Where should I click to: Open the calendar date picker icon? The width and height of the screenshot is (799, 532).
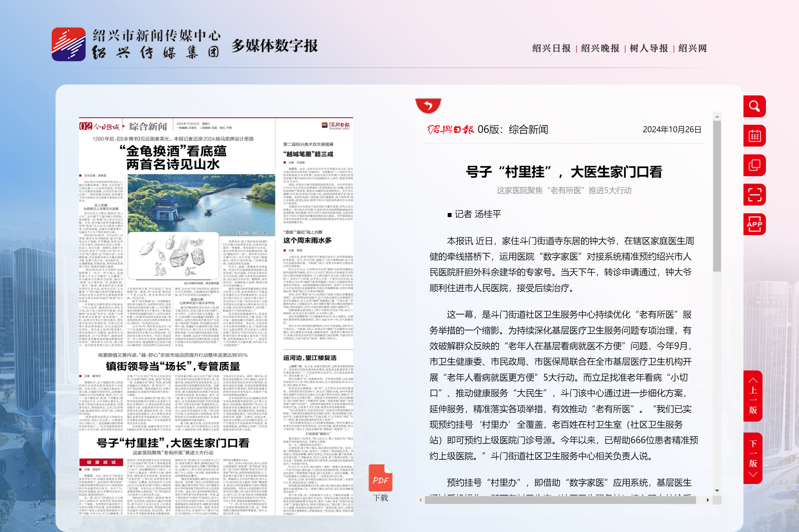point(754,136)
